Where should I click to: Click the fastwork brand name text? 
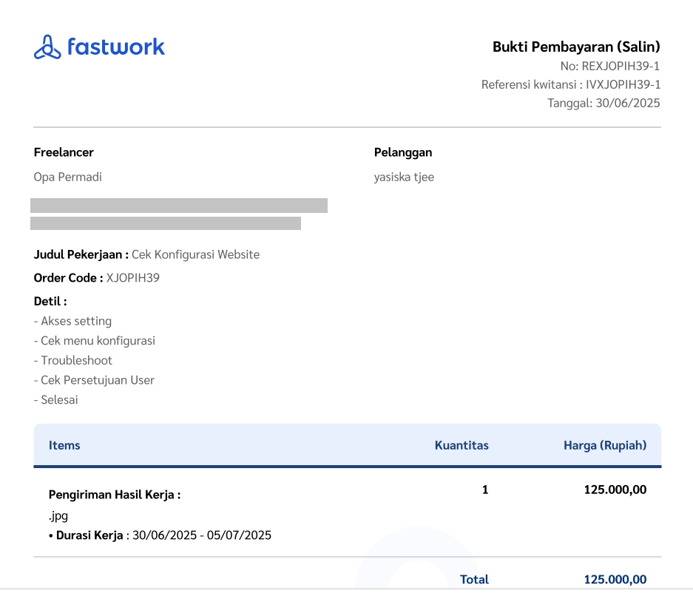(x=115, y=47)
